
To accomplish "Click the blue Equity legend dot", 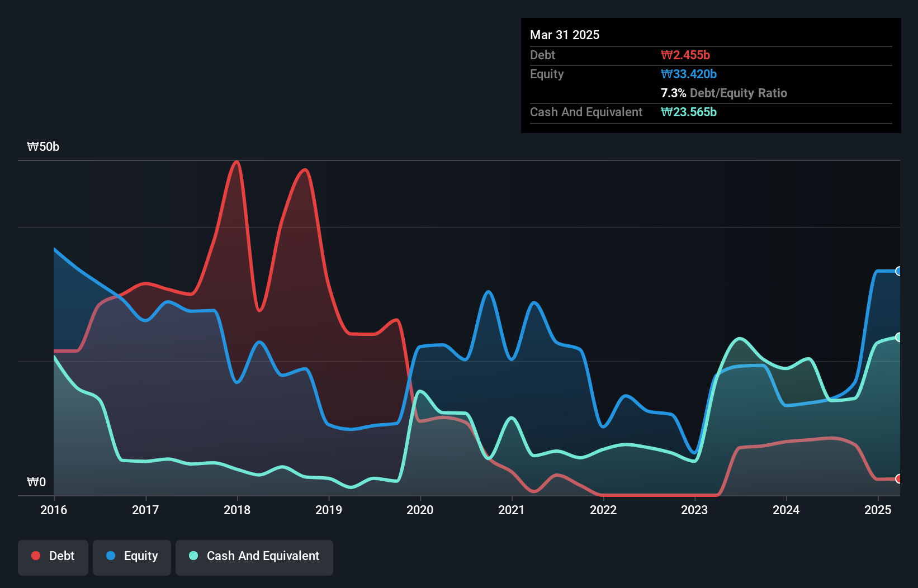I will tap(111, 556).
